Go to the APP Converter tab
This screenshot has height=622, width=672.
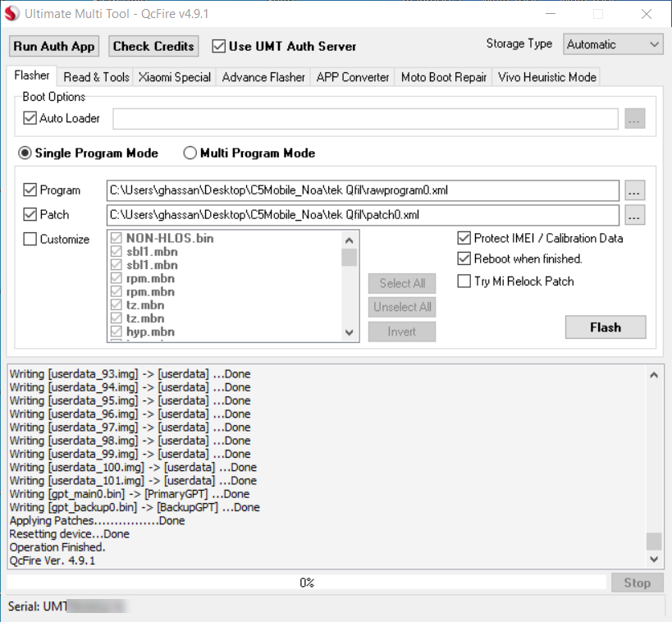point(352,77)
